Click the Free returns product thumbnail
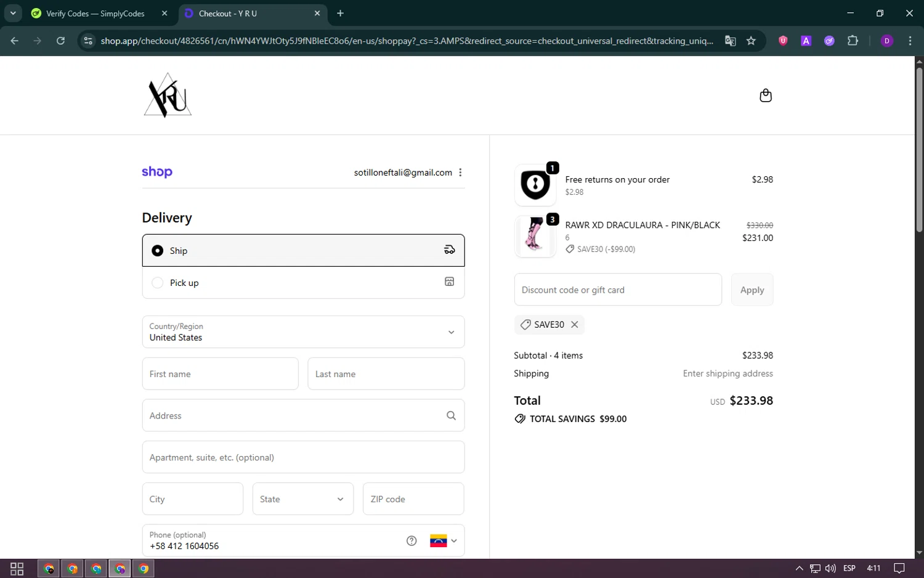The width and height of the screenshot is (924, 578). [535, 184]
